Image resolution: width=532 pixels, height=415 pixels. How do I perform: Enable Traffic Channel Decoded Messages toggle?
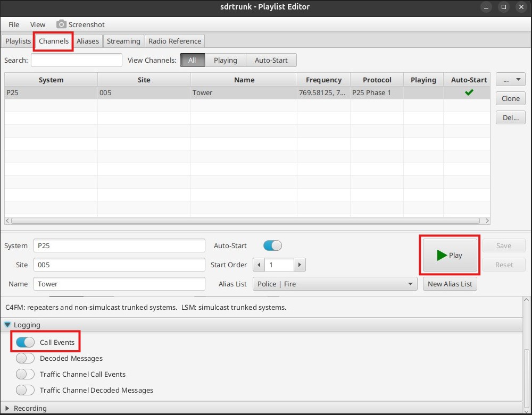coord(25,390)
